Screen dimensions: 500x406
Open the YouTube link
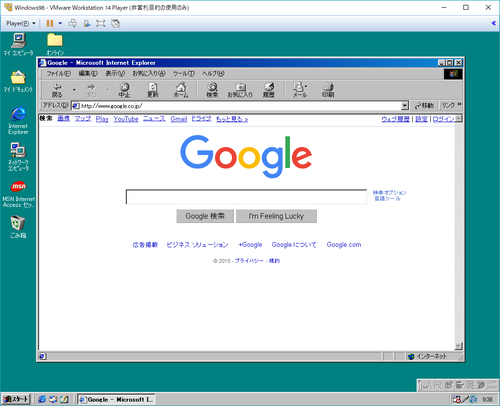click(126, 119)
